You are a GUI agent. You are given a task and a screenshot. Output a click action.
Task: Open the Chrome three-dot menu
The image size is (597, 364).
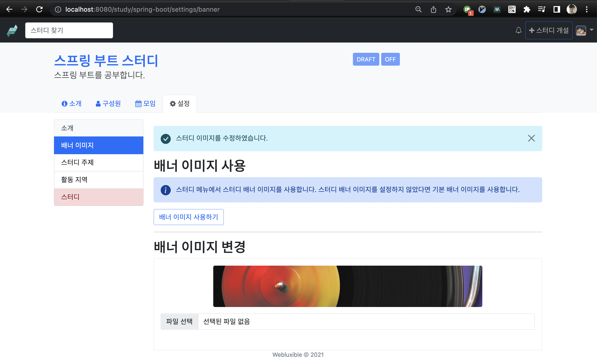[x=586, y=9]
